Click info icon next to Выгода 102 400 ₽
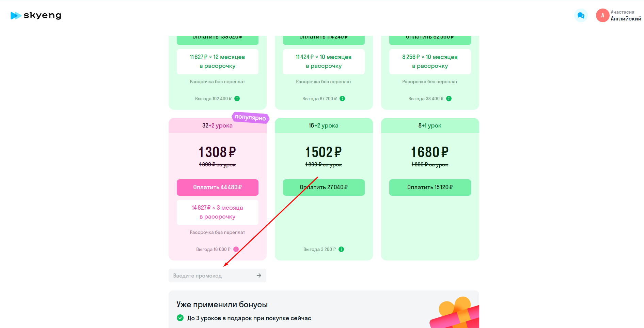 [x=237, y=99]
